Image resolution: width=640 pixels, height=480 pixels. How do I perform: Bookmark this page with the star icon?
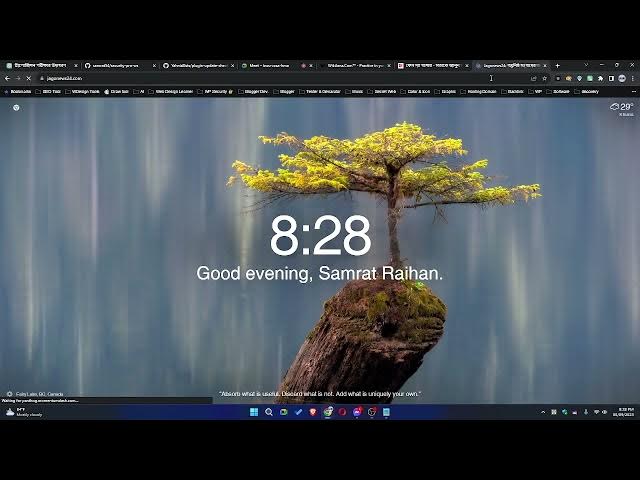pyautogui.click(x=544, y=78)
